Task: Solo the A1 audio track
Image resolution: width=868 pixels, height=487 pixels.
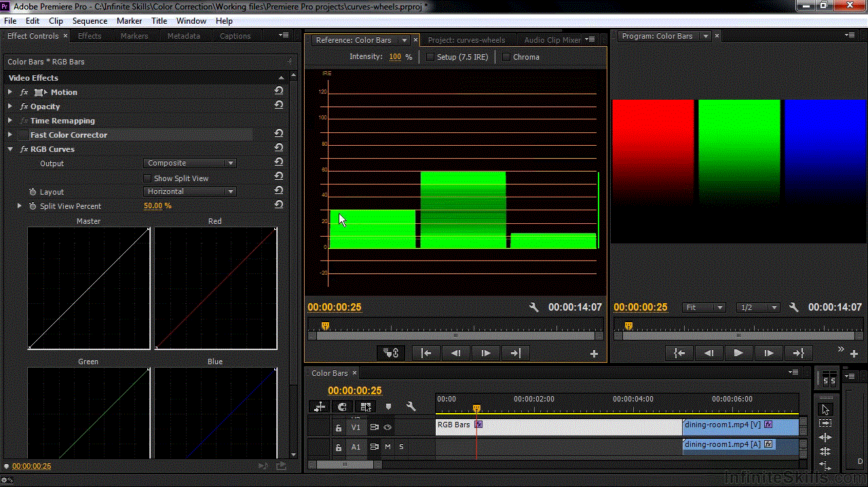Action: [x=401, y=447]
